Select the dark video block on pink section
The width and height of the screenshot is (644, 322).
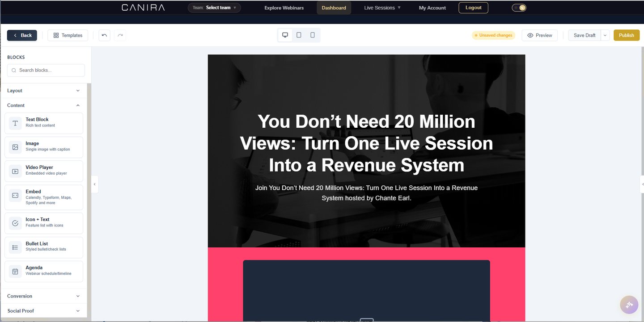point(366,290)
